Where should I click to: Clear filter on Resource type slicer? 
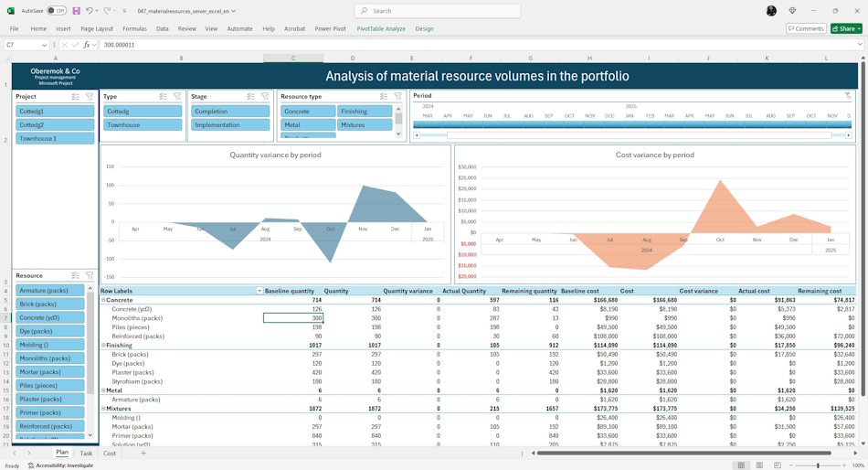click(397, 96)
